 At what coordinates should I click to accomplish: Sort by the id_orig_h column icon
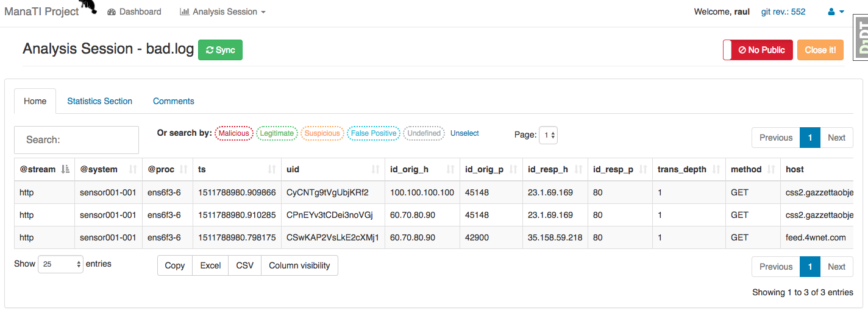pyautogui.click(x=451, y=169)
